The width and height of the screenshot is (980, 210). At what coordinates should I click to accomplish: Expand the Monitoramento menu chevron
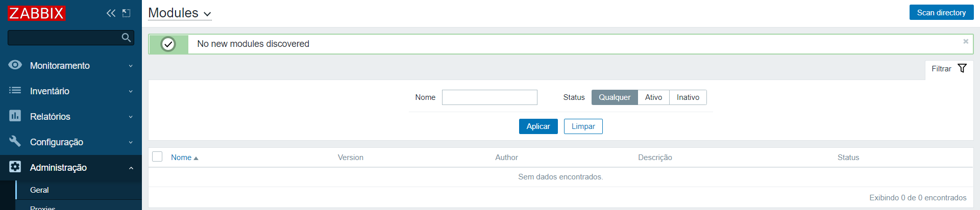[131, 66]
